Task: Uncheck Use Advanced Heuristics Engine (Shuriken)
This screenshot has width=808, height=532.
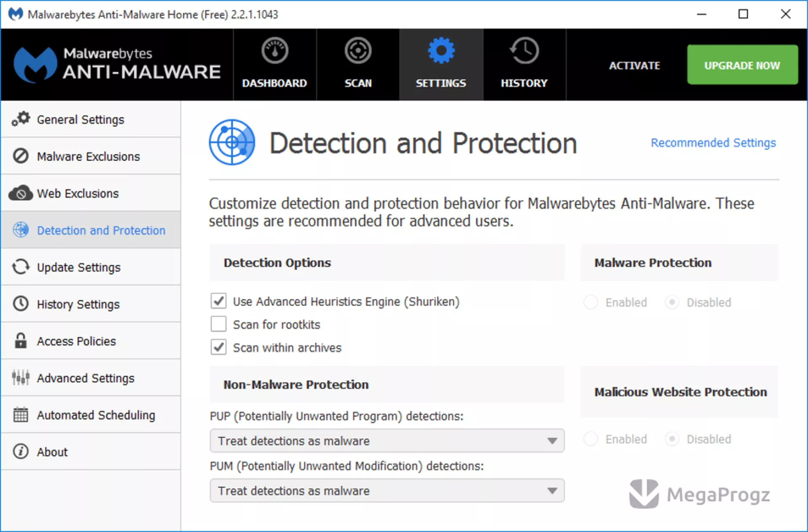Action: (x=218, y=301)
